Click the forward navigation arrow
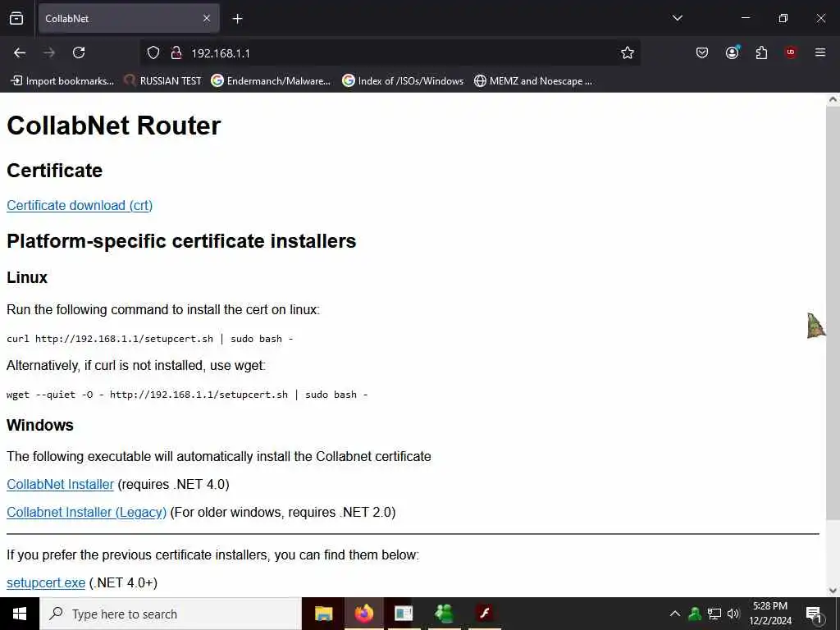 point(49,52)
